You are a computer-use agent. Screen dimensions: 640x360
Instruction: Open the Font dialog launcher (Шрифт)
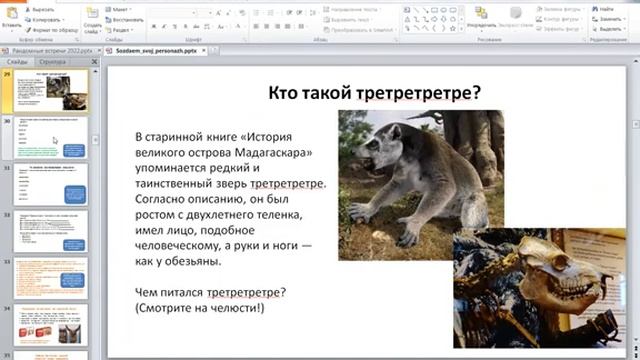click(x=245, y=40)
